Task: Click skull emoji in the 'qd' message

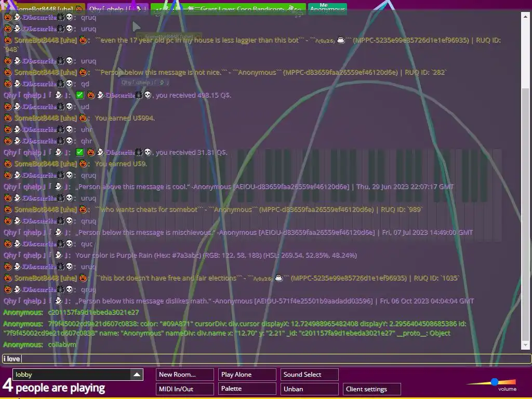Action: point(69,84)
